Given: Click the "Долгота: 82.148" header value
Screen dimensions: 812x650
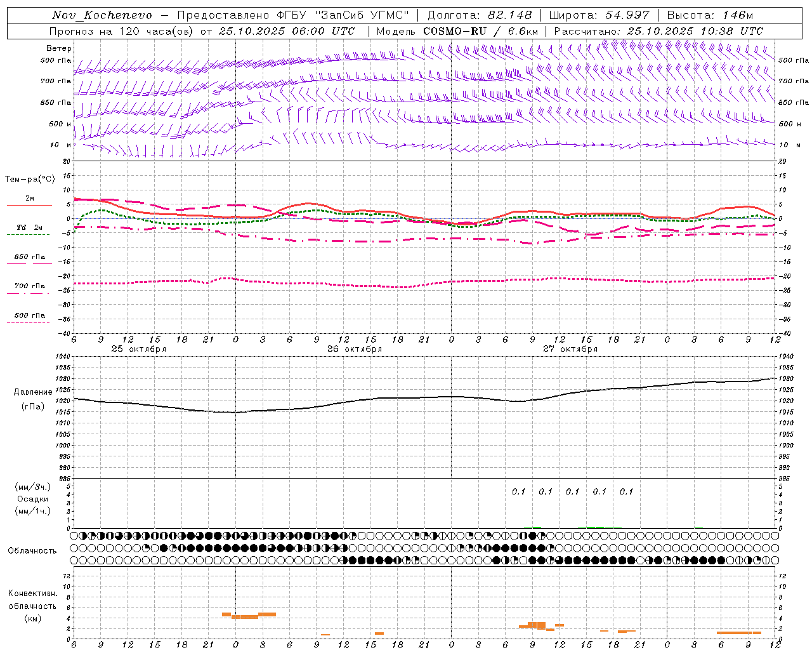Looking at the screenshot, I should [480, 15].
